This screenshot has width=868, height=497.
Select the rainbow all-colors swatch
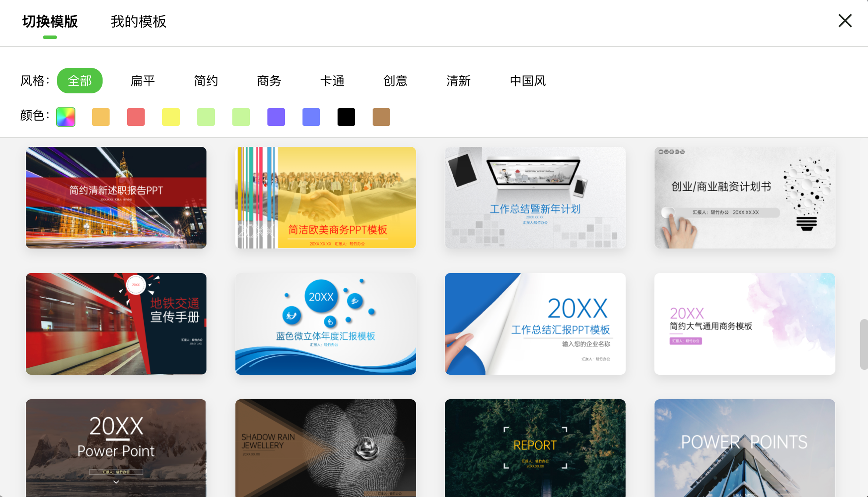(x=65, y=117)
